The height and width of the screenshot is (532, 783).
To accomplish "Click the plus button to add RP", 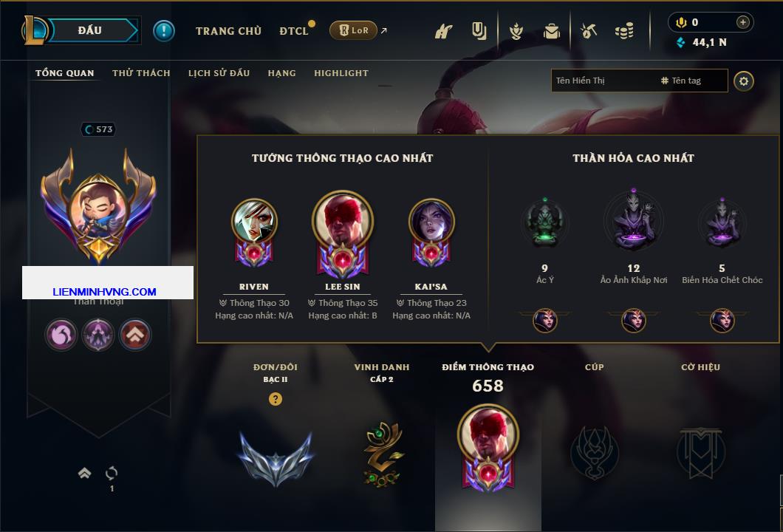I will [x=743, y=22].
